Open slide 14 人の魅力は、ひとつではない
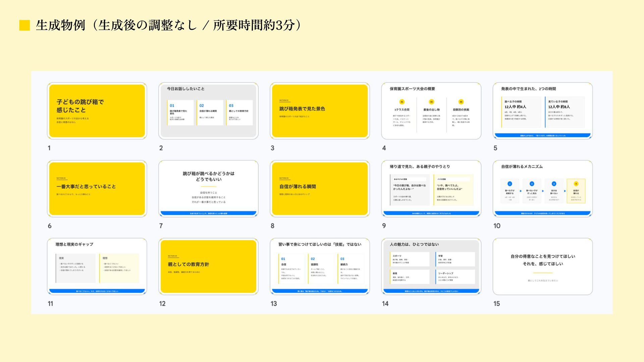The image size is (644, 362). click(x=431, y=266)
